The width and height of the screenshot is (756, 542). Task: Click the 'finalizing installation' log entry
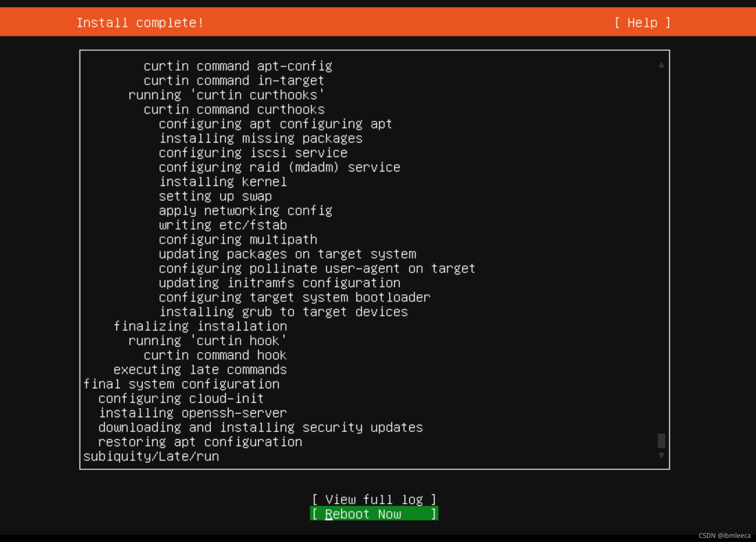click(x=200, y=326)
